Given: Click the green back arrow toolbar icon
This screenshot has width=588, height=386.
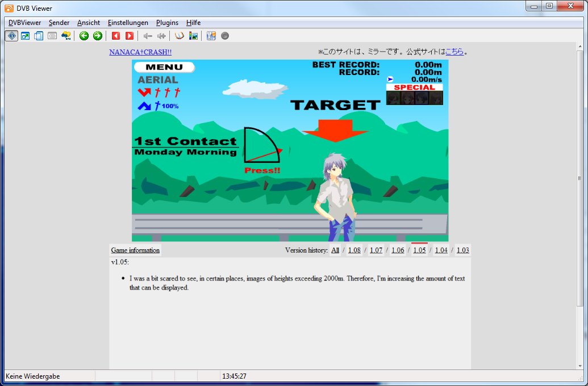Looking at the screenshot, I should [84, 36].
